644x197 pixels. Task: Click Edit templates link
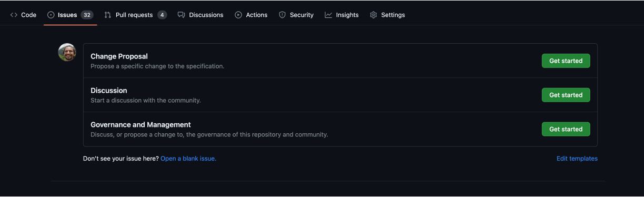(x=577, y=159)
